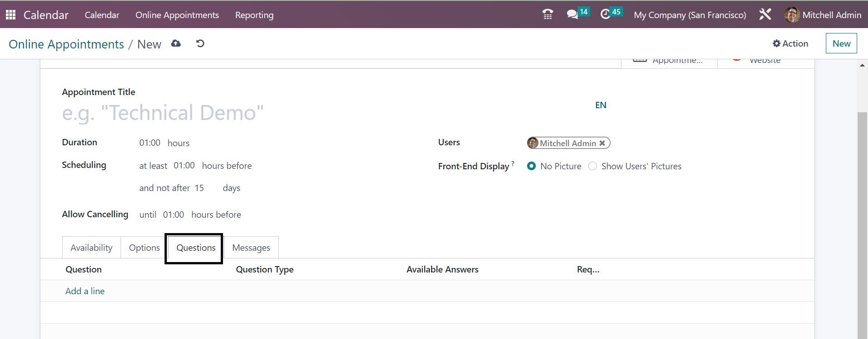Click Add a line link
Viewport: 868px width, 339px height.
click(x=85, y=291)
